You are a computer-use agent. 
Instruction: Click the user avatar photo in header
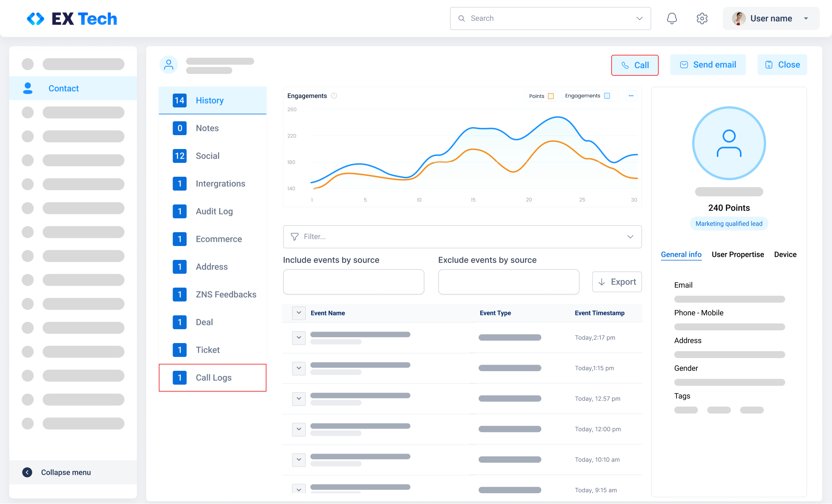pos(738,18)
